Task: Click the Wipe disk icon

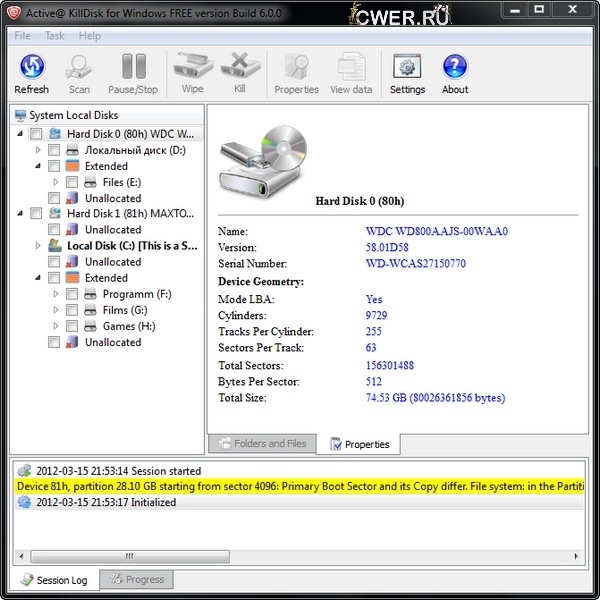Action: [192, 74]
